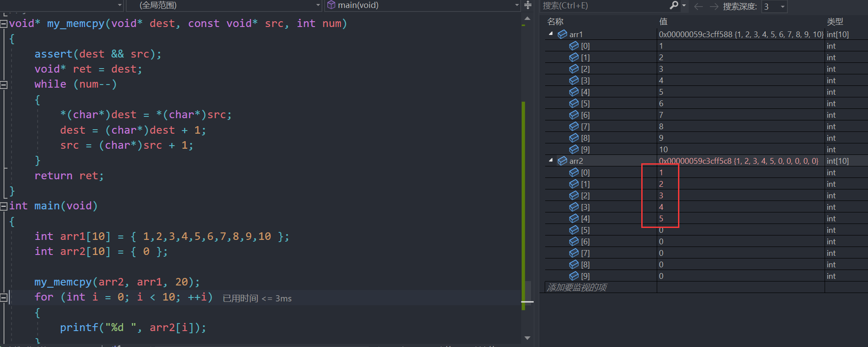
Task: Select arr1 [0] value 1 cell
Action: (740, 46)
